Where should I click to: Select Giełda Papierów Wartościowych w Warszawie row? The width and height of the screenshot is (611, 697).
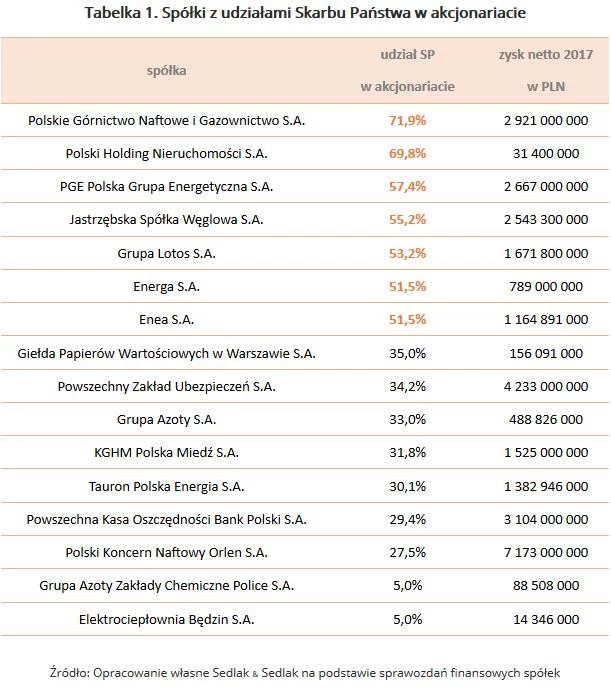[x=166, y=353]
